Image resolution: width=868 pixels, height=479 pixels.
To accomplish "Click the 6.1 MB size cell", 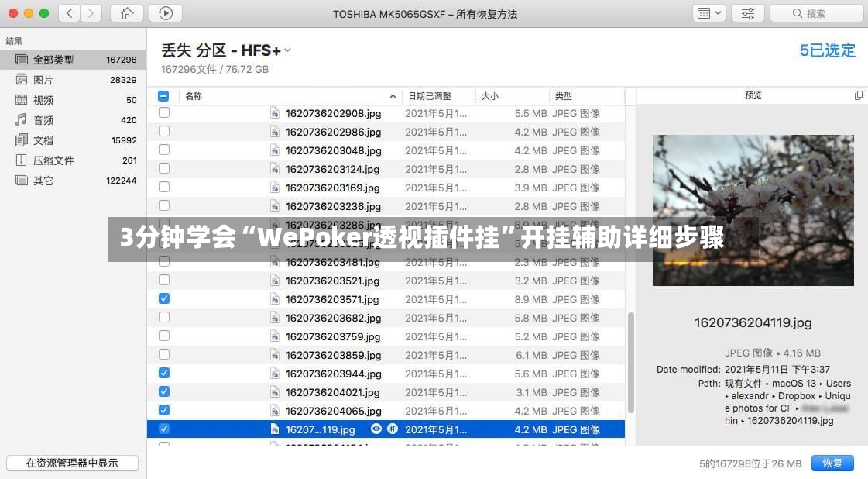I will [x=531, y=355].
